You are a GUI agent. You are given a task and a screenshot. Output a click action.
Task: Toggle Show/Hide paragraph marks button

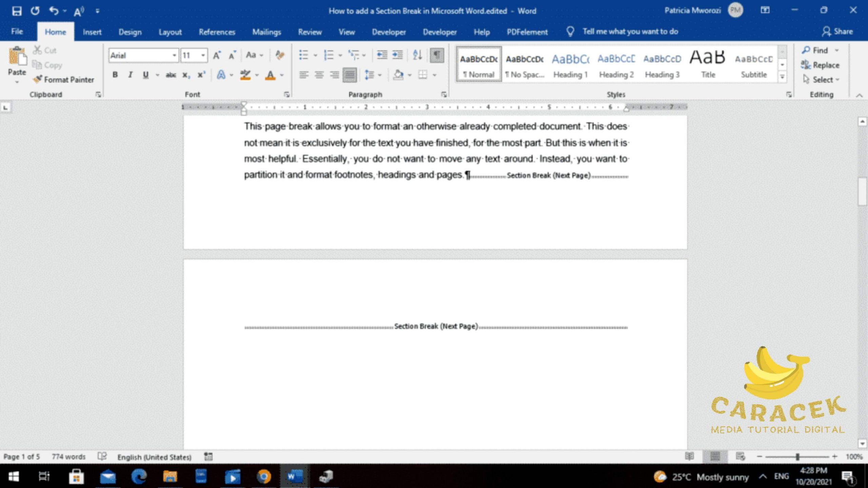tap(437, 55)
